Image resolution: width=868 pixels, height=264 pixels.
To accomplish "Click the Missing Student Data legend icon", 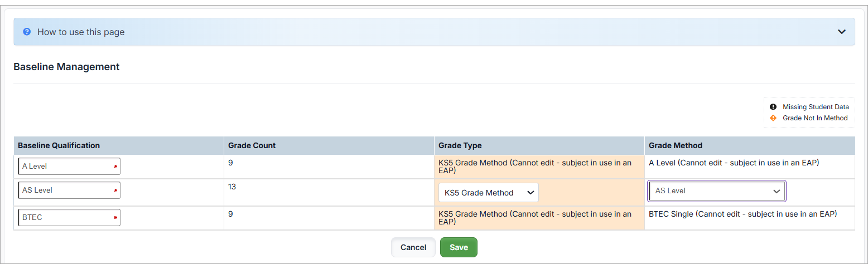I will [773, 107].
